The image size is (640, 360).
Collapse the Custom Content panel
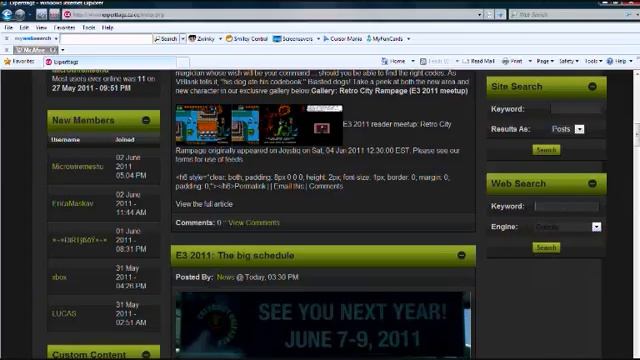(146, 354)
